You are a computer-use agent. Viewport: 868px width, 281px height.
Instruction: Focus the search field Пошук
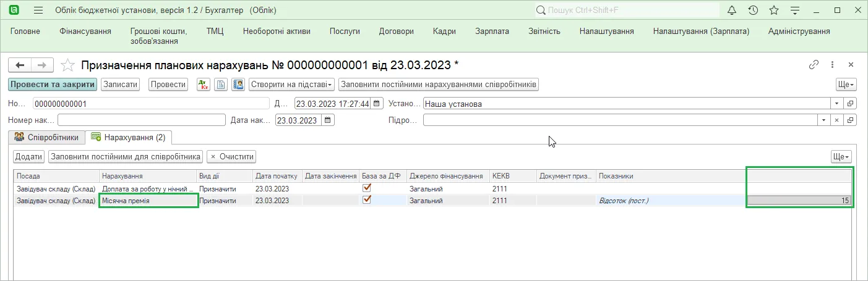[x=626, y=10]
